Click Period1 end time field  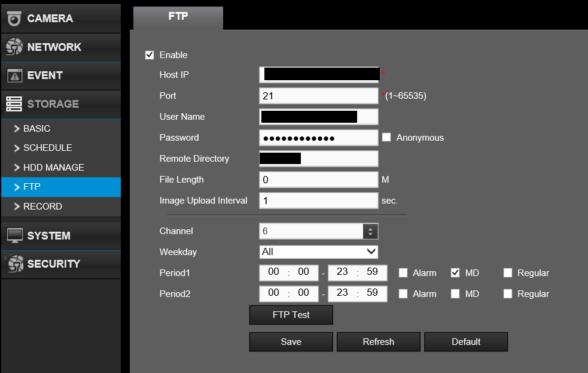pos(357,273)
